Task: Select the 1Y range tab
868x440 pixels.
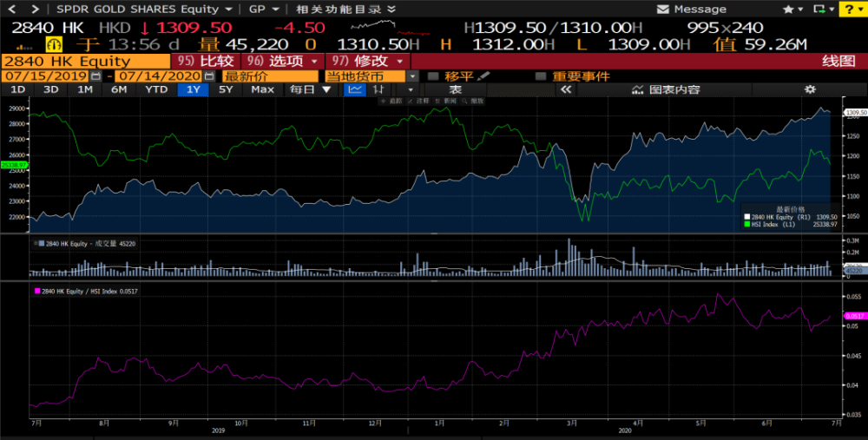Action: tap(194, 89)
